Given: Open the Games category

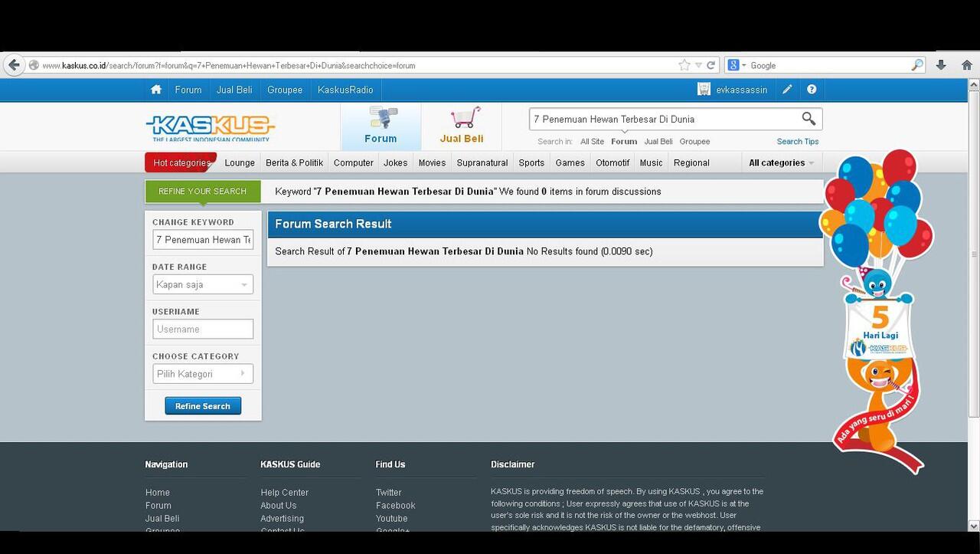Looking at the screenshot, I should point(570,162).
